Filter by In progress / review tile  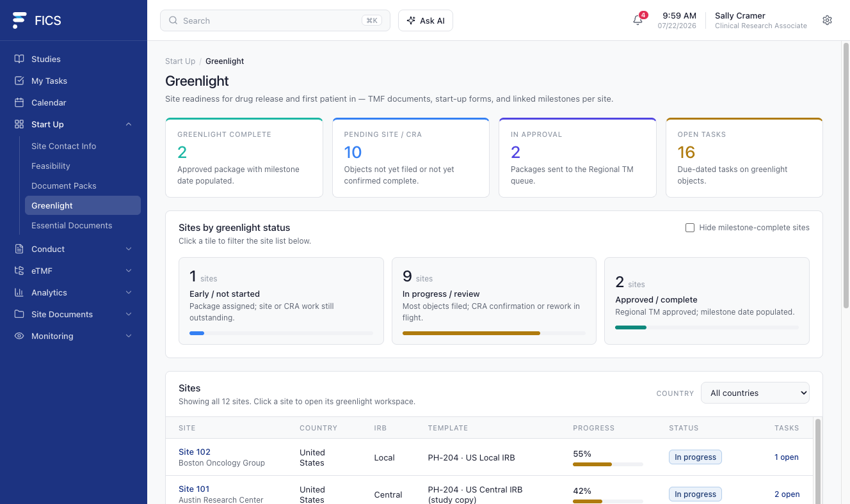click(x=494, y=301)
